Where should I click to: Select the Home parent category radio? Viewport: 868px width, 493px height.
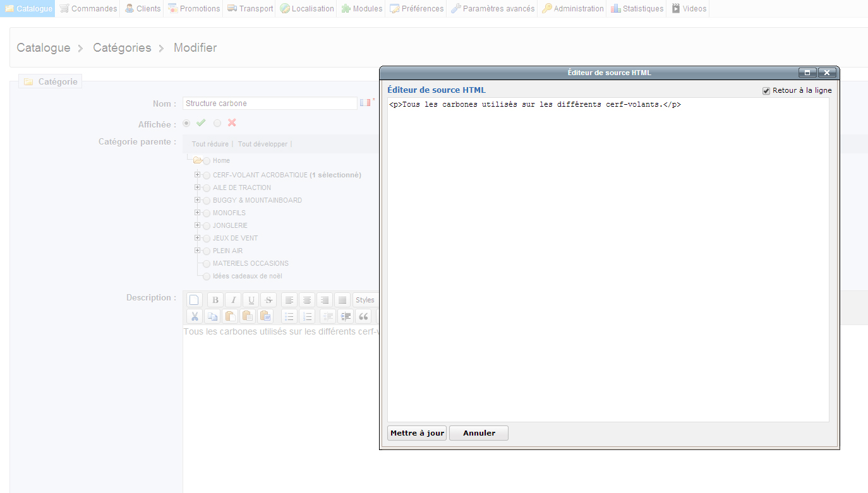coord(207,161)
